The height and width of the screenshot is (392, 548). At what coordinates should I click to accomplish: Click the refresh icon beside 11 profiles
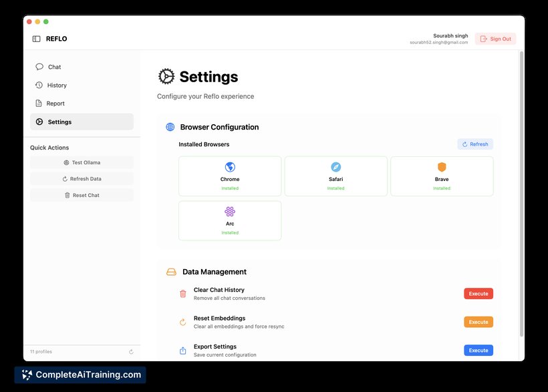(131, 352)
